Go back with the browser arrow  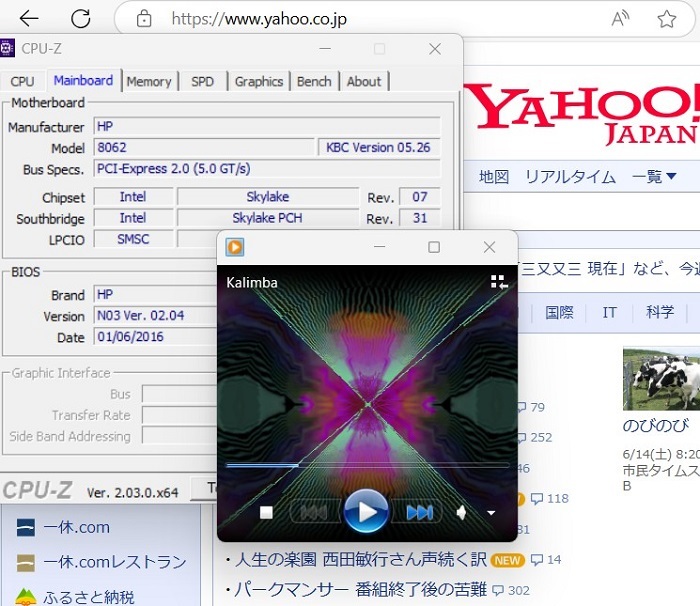[29, 18]
